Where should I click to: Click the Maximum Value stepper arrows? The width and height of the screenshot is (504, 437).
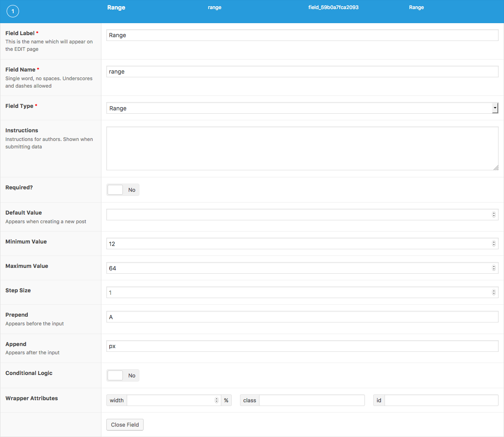pos(494,268)
